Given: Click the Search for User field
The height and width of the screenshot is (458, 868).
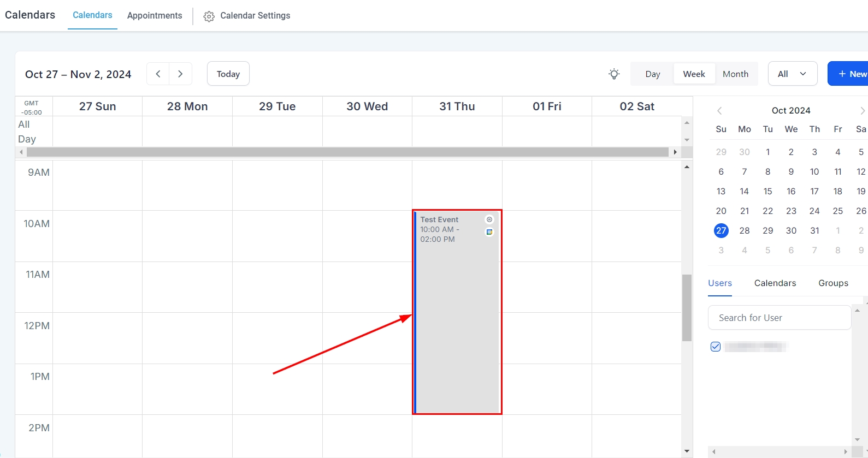Looking at the screenshot, I should click(x=779, y=318).
